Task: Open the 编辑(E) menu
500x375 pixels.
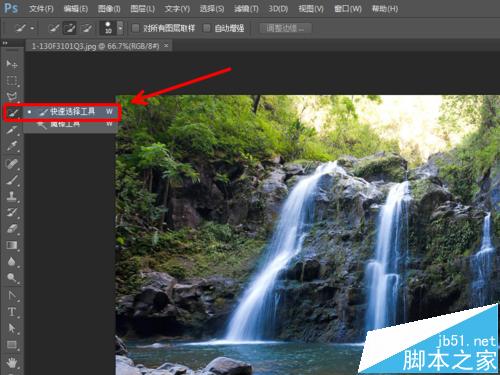Action: point(76,9)
